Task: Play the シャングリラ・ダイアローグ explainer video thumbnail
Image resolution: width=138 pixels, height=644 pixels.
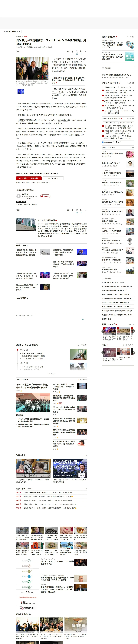Action: point(70,468)
